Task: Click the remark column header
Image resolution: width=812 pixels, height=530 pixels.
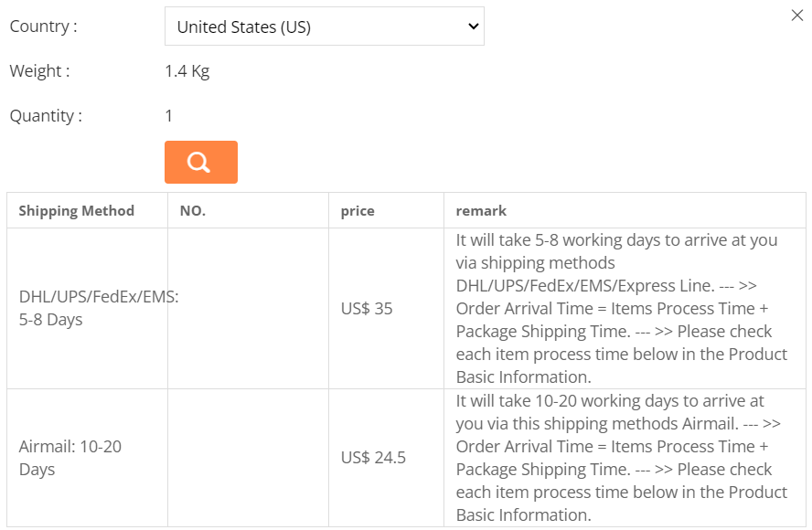Action: click(x=481, y=211)
